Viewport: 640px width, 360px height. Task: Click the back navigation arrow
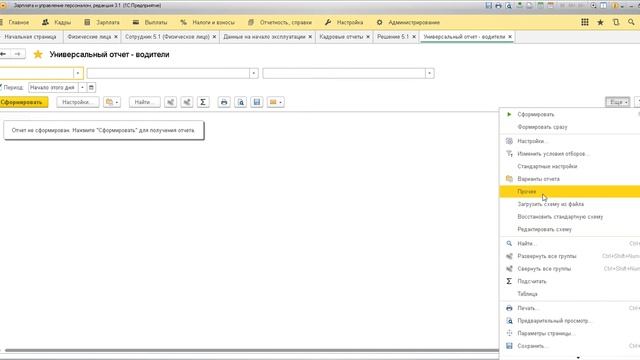coord(4,54)
